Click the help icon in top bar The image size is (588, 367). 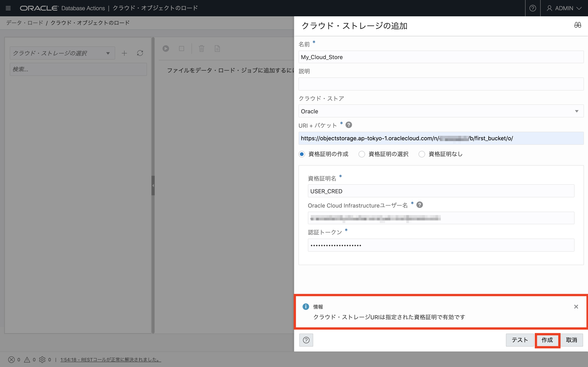(x=532, y=8)
